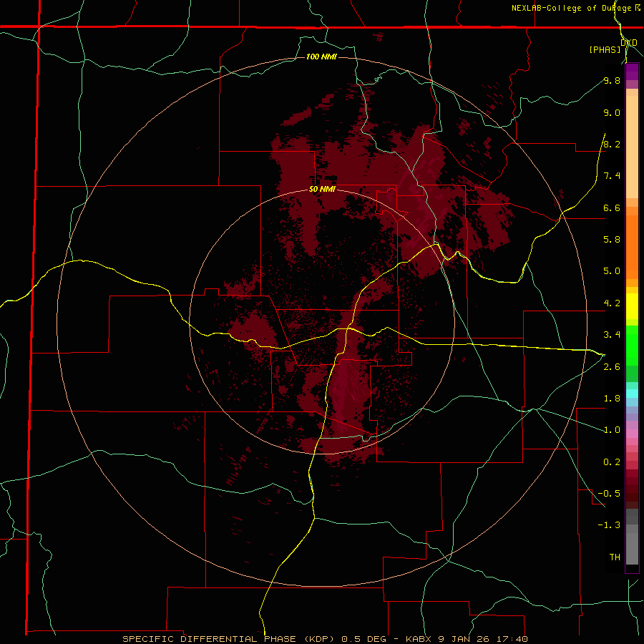The height and width of the screenshot is (644, 644).
Task: Click the 7.4 legend value
Action: point(612,176)
